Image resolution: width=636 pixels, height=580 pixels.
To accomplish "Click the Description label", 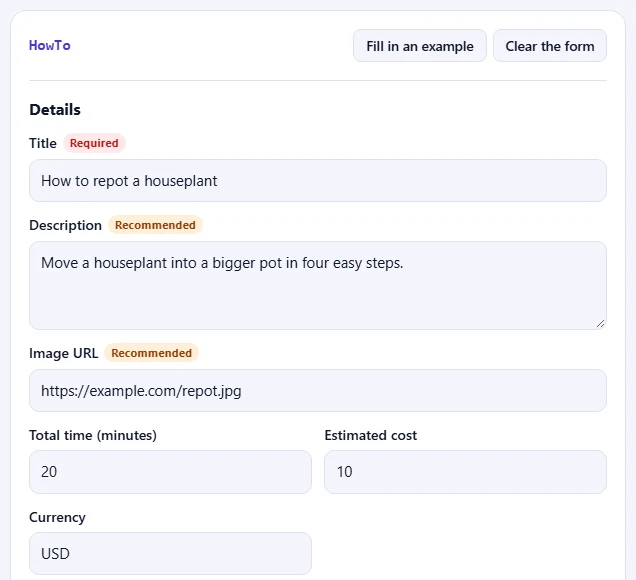I will (65, 225).
